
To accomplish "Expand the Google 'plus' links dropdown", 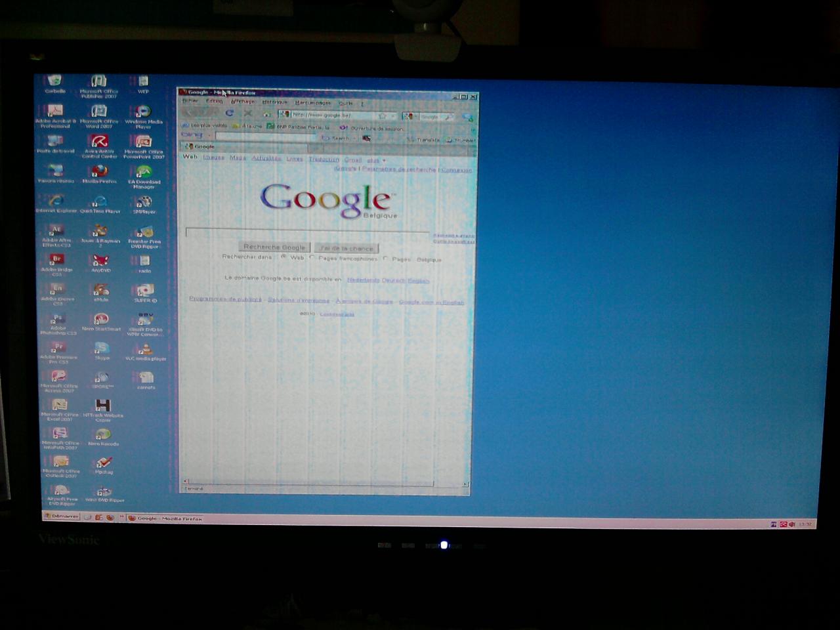I will point(376,160).
